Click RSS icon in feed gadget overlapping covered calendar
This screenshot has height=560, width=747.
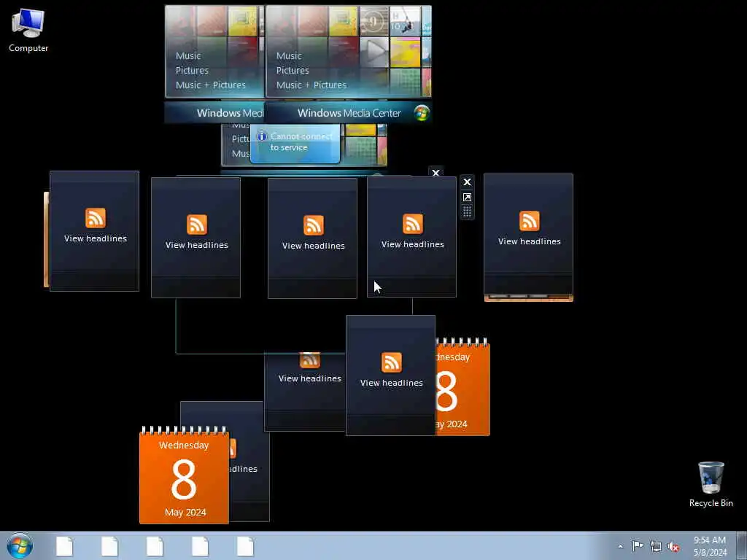392,362
